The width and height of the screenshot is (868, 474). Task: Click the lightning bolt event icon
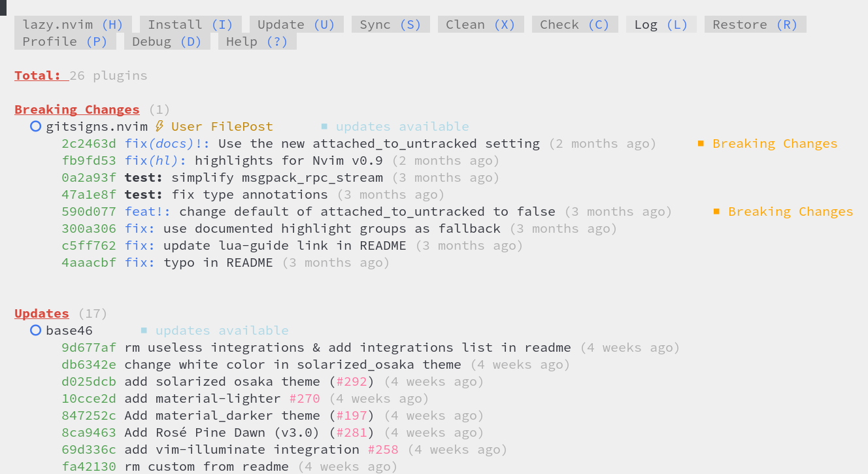pyautogui.click(x=159, y=127)
